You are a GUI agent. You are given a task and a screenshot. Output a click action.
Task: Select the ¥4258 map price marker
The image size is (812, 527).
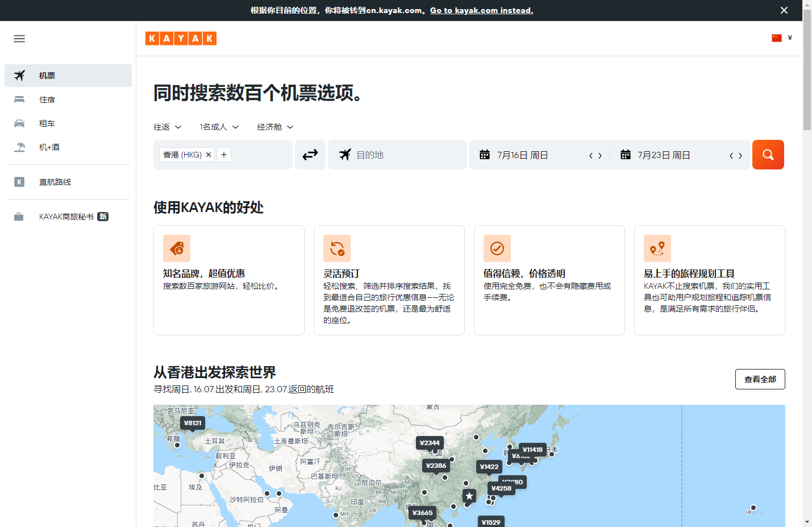[501, 488]
